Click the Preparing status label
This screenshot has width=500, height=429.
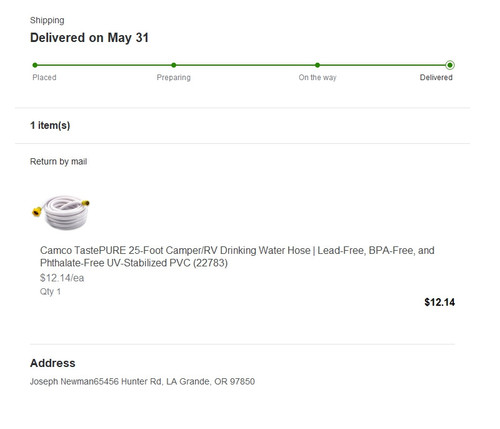pos(174,77)
